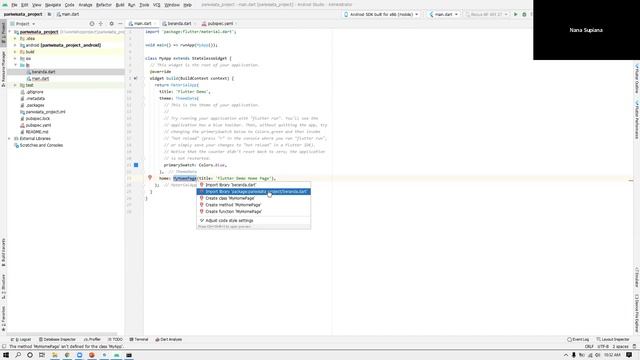The image size is (640, 360).
Task: Open the VCS menu
Action: pos(157,5)
